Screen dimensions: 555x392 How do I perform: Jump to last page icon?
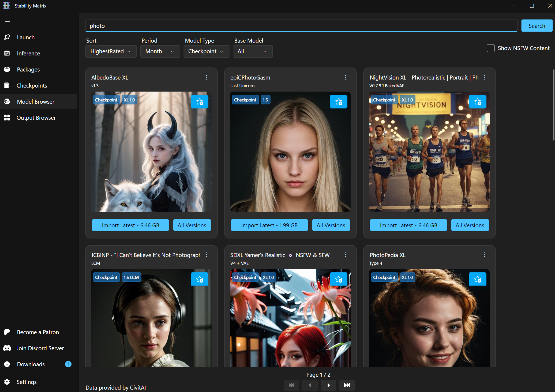(x=347, y=385)
